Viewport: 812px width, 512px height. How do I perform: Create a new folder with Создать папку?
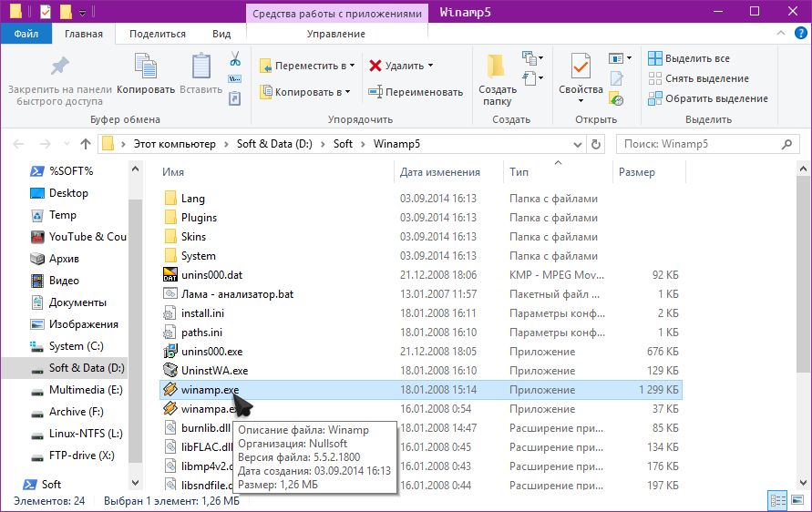click(498, 80)
